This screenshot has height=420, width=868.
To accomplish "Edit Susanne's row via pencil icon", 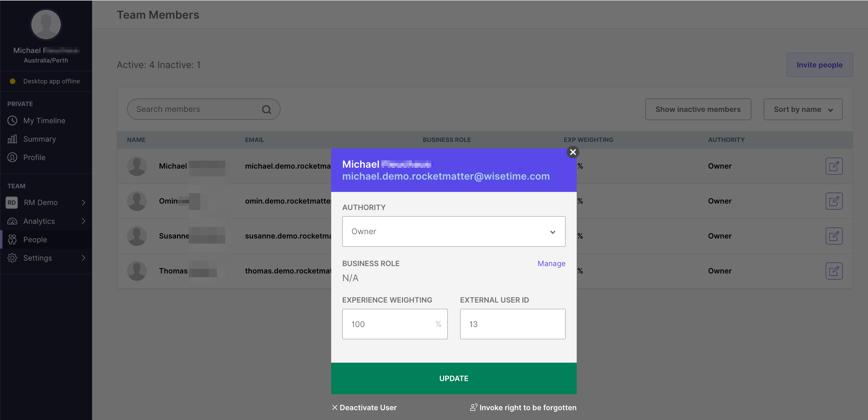I will [x=834, y=236].
